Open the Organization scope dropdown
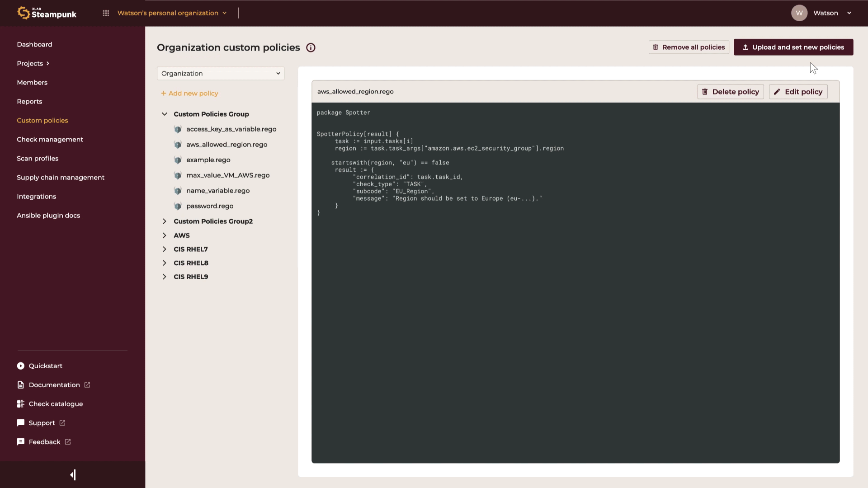This screenshot has width=868, height=488. pos(221,74)
